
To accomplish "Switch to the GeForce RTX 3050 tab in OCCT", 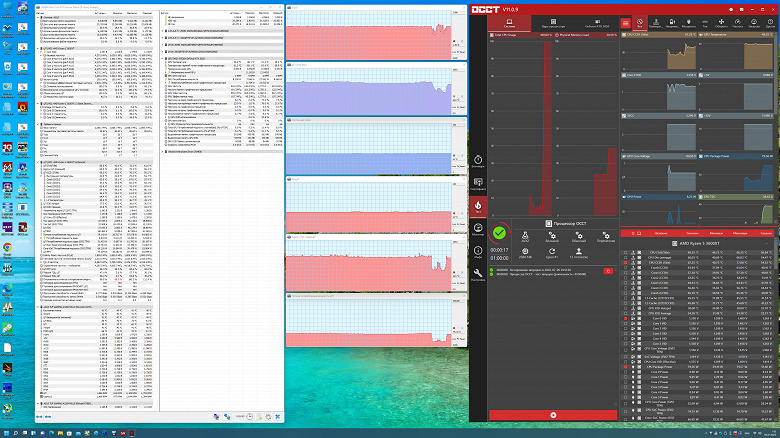I will click(597, 23).
